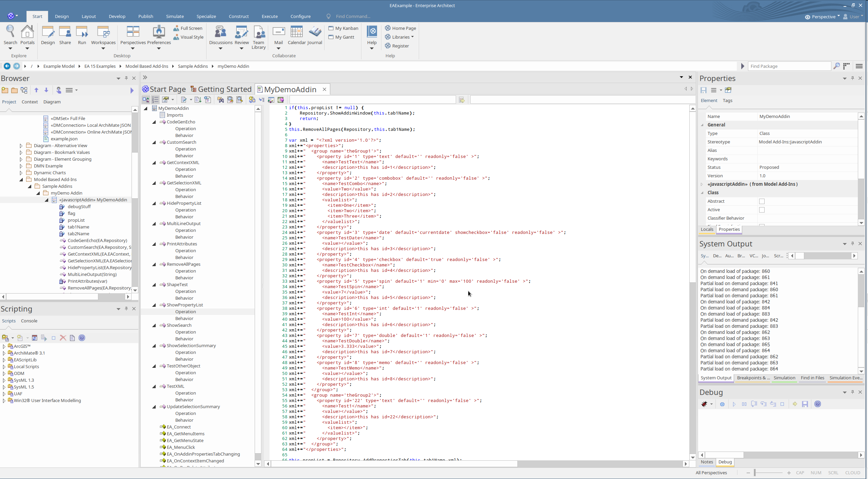
Task: Click the Scripting delete red X icon
Action: 63,338
